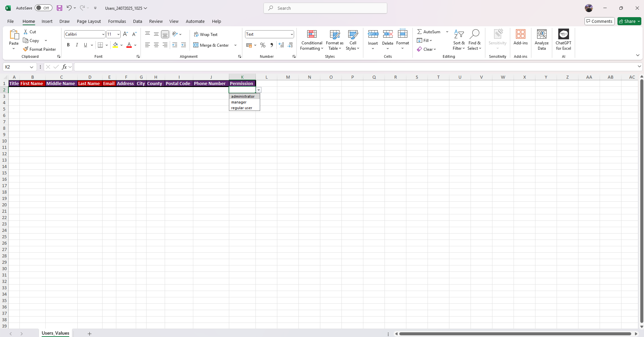Click the red Font Color icon
The image size is (644, 337).
[129, 45]
